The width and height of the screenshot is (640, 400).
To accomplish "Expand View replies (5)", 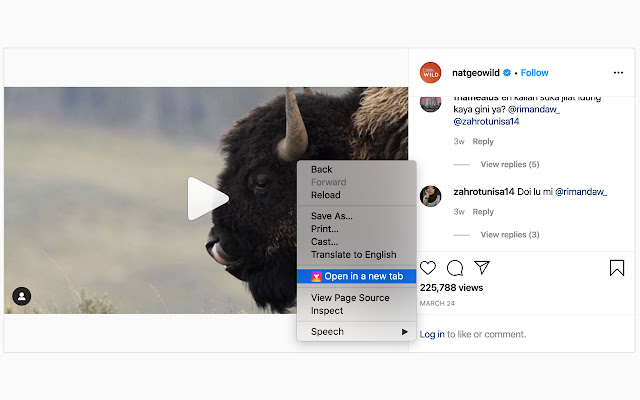I will pos(510,164).
